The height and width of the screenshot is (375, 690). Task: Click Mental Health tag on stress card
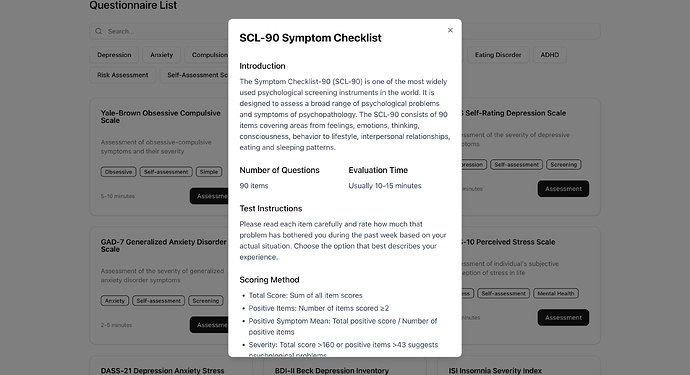pos(556,294)
